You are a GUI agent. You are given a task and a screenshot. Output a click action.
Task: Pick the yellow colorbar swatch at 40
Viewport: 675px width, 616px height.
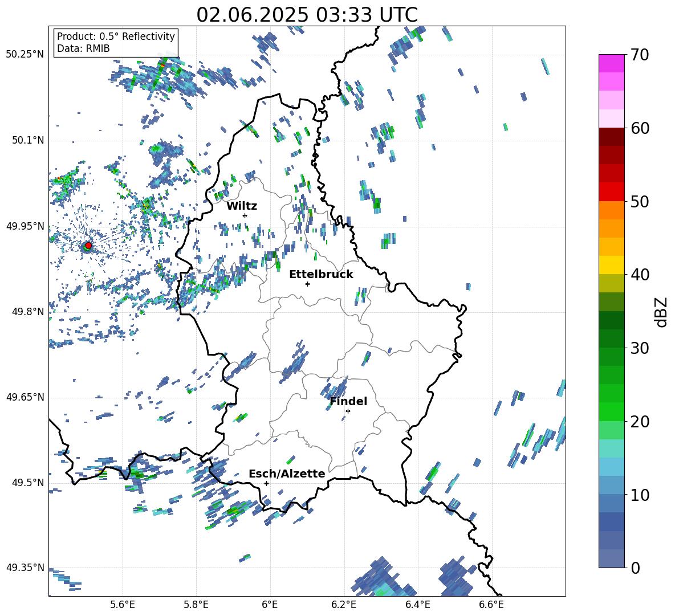click(x=611, y=266)
